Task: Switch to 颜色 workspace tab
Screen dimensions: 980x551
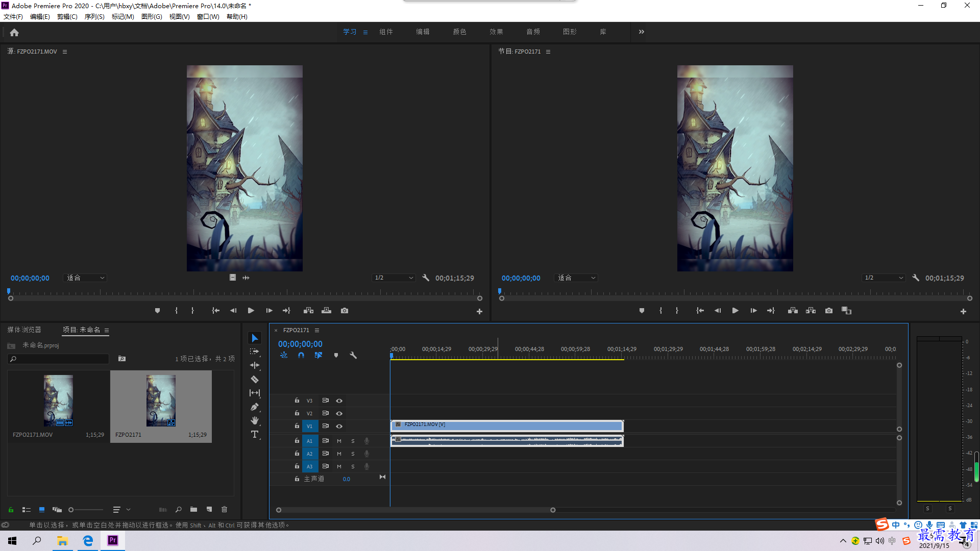Action: pyautogui.click(x=460, y=32)
